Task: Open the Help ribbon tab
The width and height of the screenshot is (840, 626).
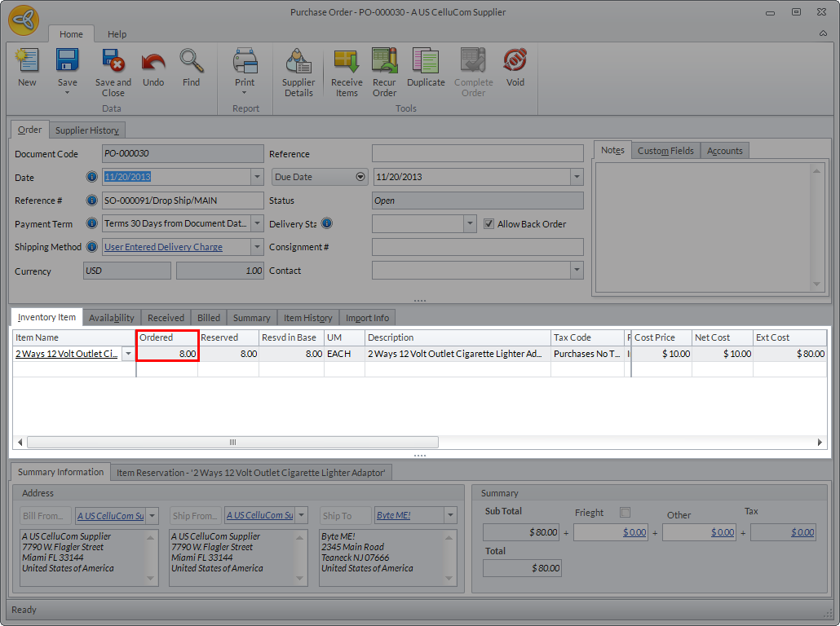Action: click(117, 34)
